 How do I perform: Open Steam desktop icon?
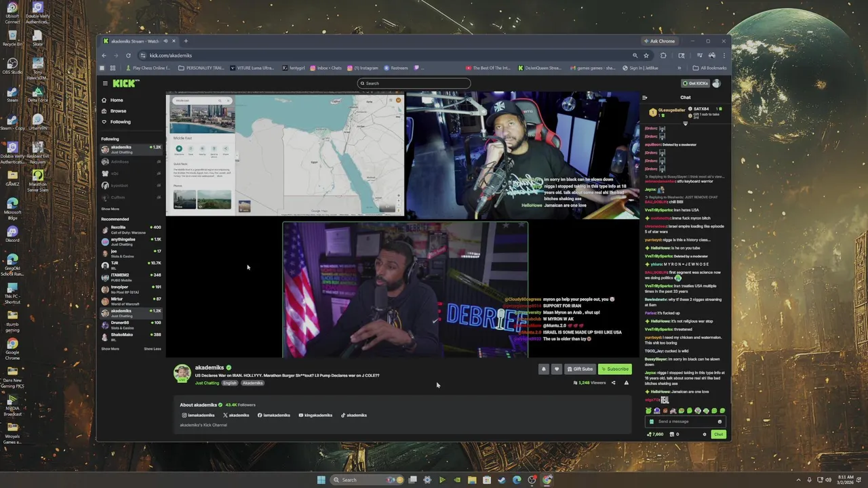pos(12,94)
